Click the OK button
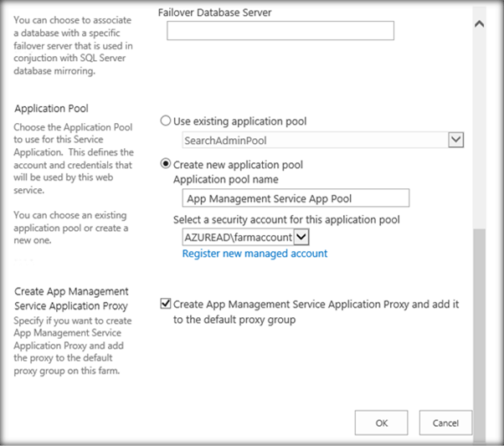504x446 pixels. (381, 423)
